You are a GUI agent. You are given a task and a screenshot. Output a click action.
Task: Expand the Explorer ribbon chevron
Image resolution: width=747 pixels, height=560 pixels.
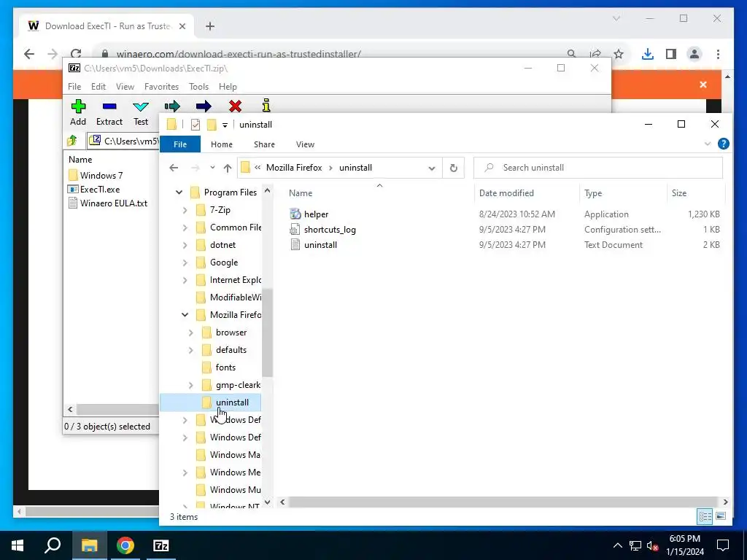tap(708, 144)
